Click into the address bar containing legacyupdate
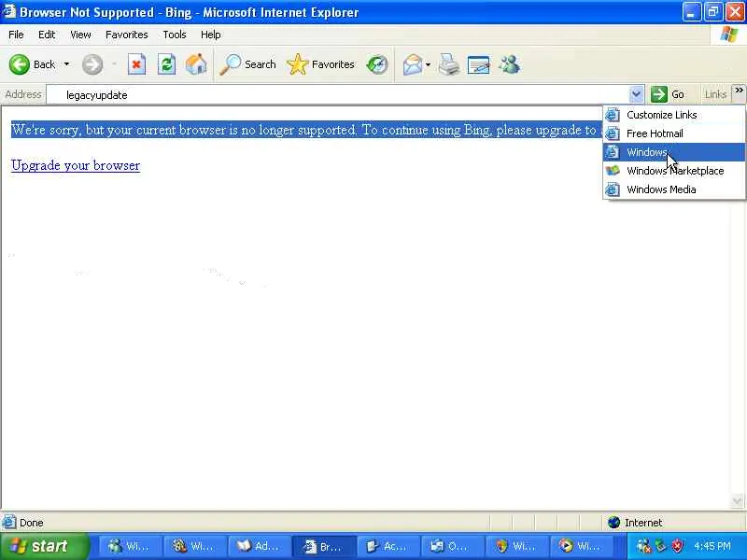This screenshot has height=560, width=747. click(338, 95)
